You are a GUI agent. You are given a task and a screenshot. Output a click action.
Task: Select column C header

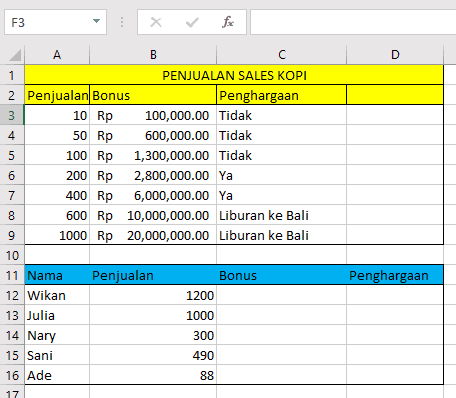tap(282, 55)
